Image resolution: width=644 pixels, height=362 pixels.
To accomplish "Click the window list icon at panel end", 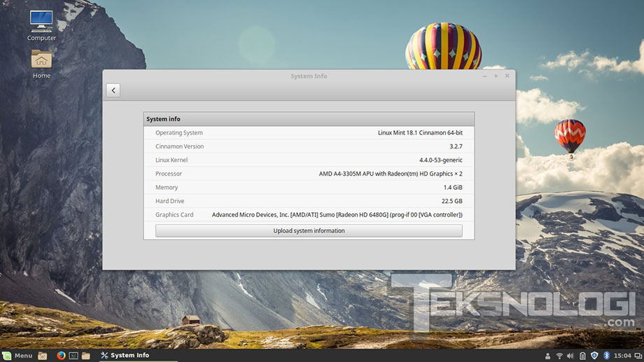I will (638, 356).
